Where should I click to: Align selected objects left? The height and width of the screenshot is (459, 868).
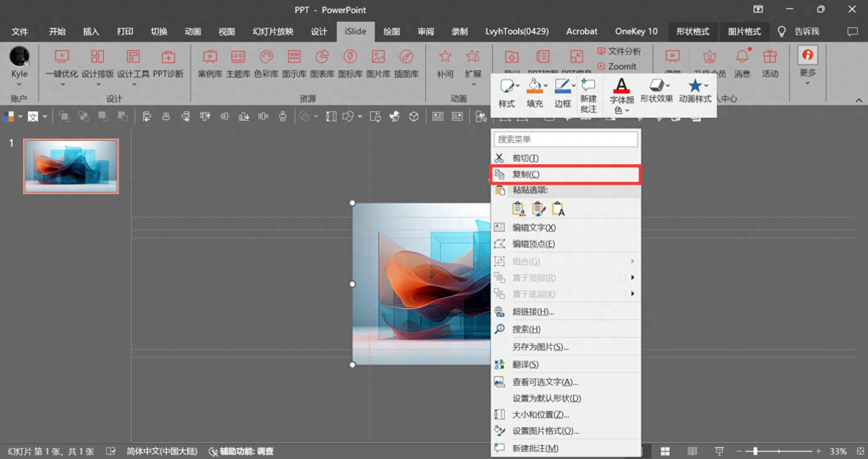pyautogui.click(x=147, y=117)
